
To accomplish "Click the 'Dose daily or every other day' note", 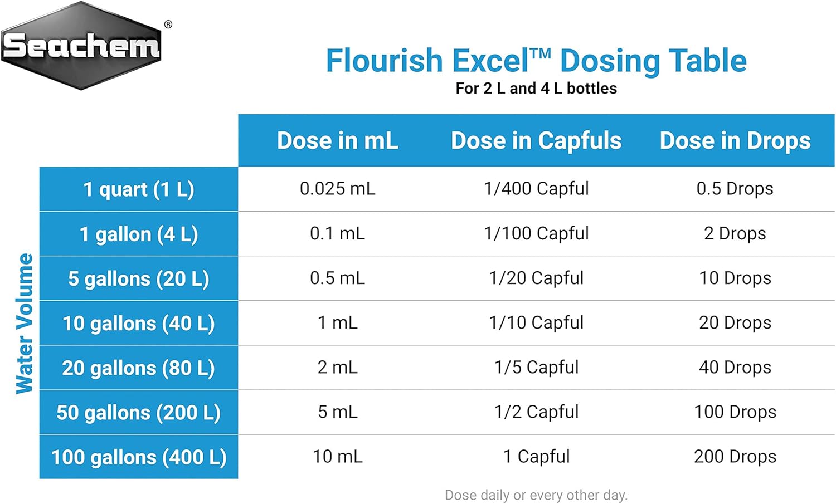I will 536,495.
